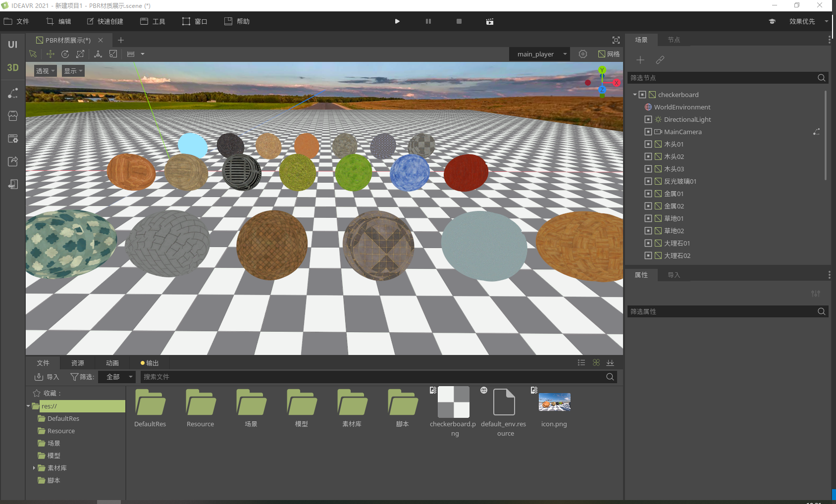Toggle visibility of 反光玻璃01 node
This screenshot has height=504, width=836.
coord(648,181)
